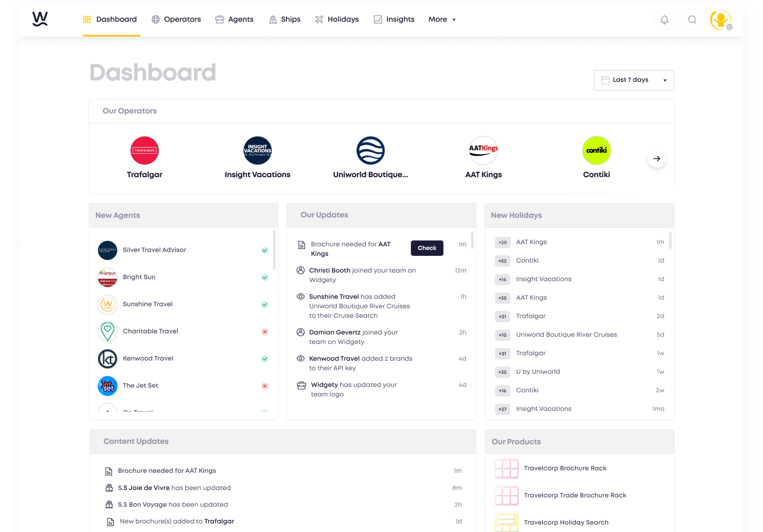
Task: Select +16 Contiki 2w row
Action: (579, 391)
